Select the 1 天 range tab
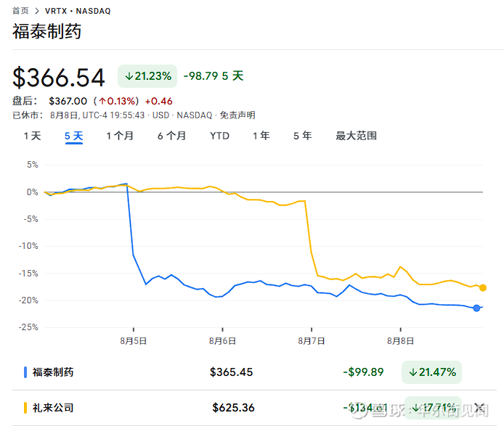The width and height of the screenshot is (504, 426). point(33,136)
